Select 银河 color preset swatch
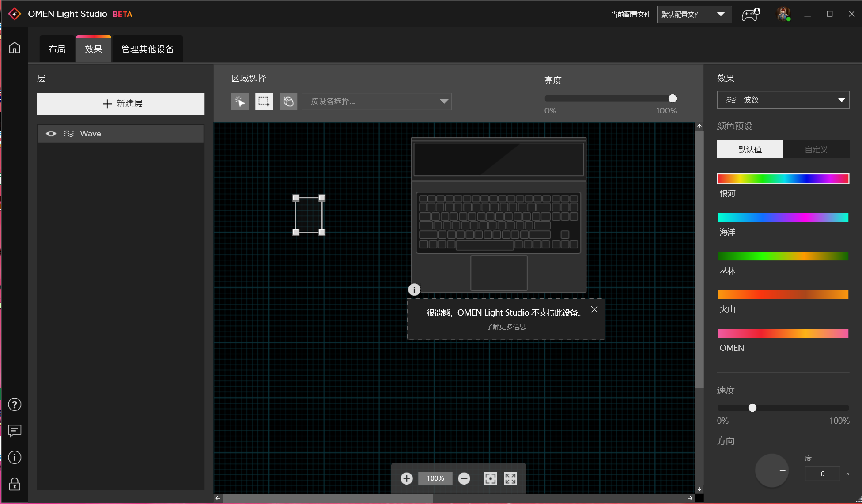Viewport: 862px width, 504px height. [x=782, y=178]
